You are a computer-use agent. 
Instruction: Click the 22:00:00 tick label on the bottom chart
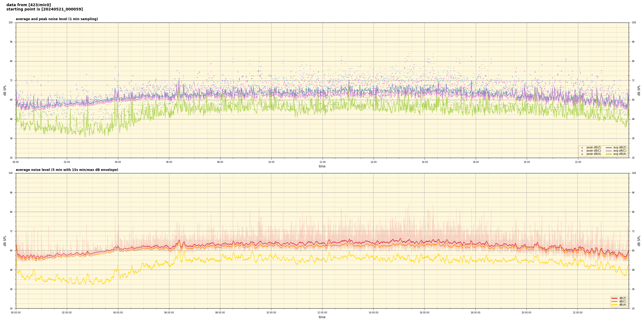pos(577,313)
